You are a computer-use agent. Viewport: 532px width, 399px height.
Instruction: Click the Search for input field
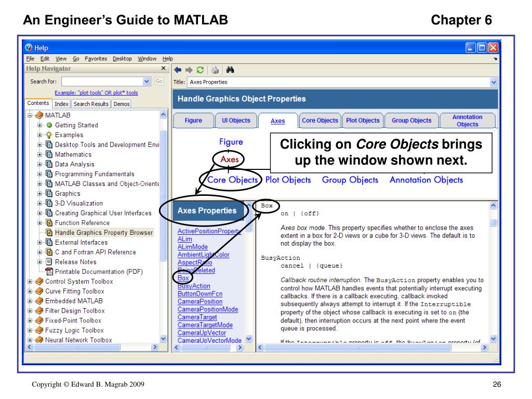(102, 82)
